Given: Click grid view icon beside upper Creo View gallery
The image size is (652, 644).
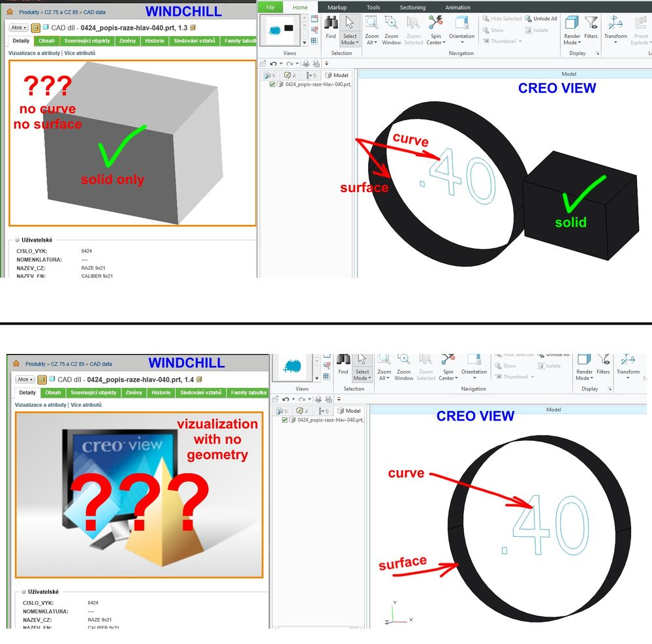Looking at the screenshot, I should [x=315, y=40].
